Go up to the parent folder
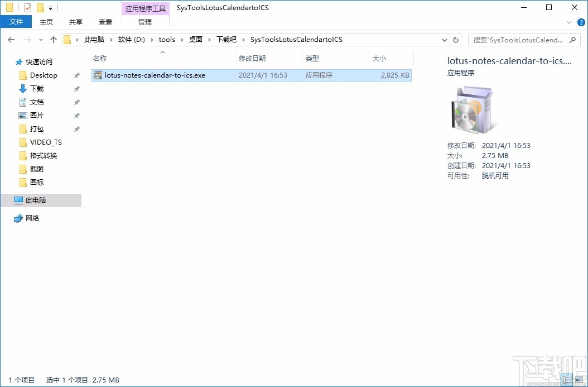The height and width of the screenshot is (387, 588). tap(53, 39)
